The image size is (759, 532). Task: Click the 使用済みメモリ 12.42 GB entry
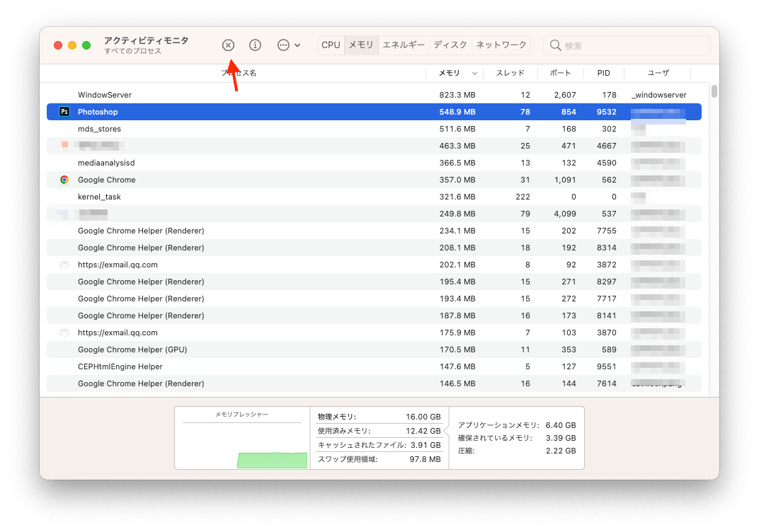point(379,430)
